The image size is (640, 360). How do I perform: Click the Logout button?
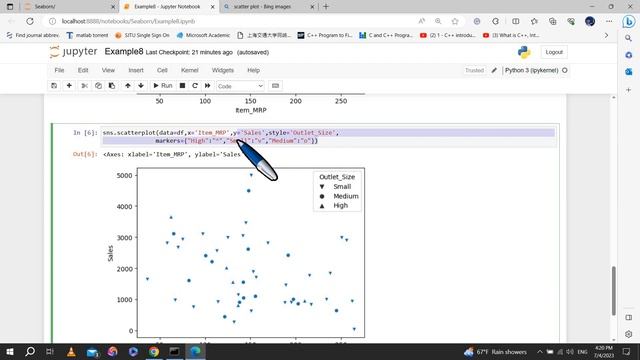point(554,52)
